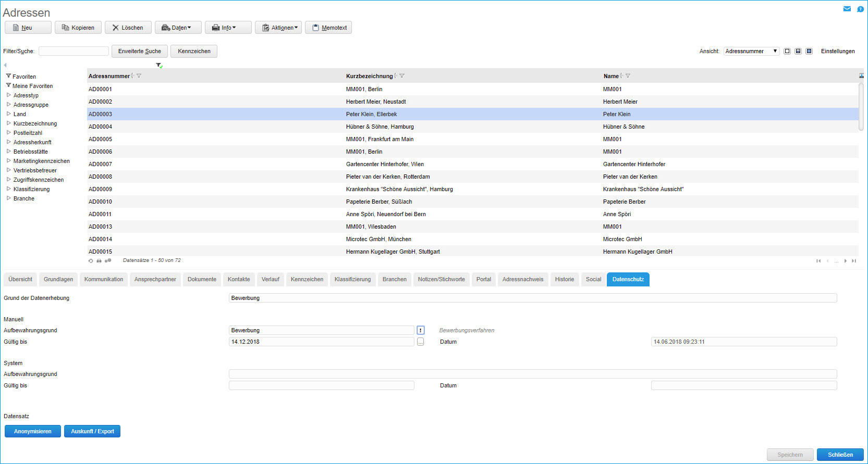The height and width of the screenshot is (464, 868).
Task: Click the envelope mail icon
Action: tap(847, 9)
